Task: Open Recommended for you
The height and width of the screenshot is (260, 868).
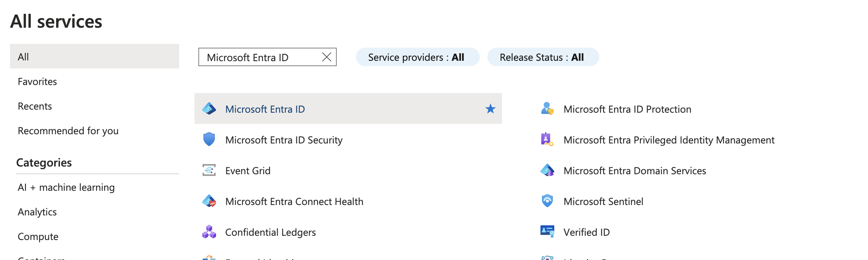Action: (68, 131)
